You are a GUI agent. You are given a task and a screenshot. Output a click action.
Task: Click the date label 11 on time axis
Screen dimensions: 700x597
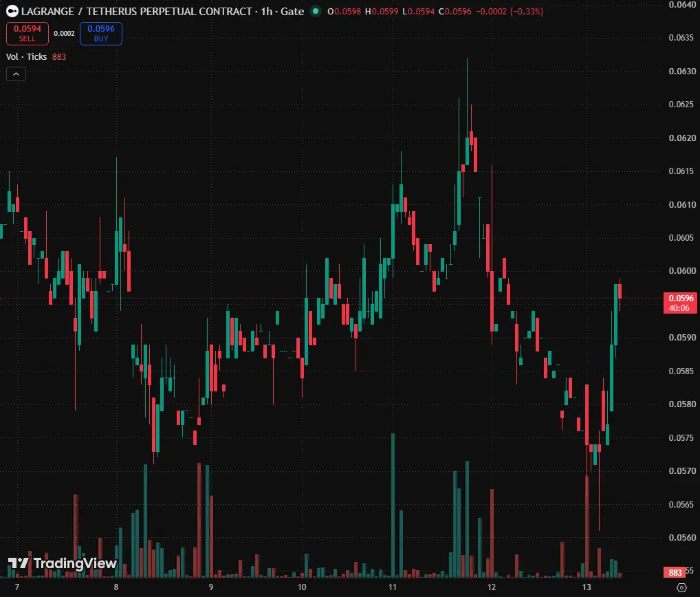[393, 587]
